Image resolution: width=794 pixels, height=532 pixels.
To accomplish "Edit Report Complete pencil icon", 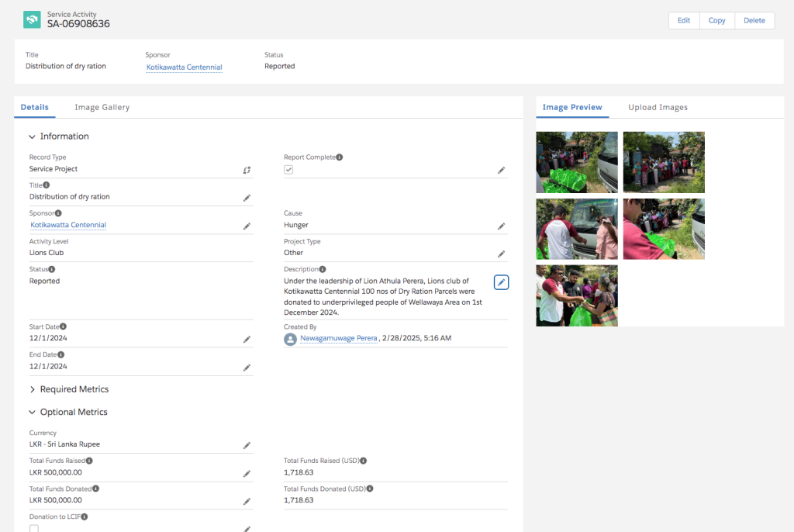I will 501,171.
